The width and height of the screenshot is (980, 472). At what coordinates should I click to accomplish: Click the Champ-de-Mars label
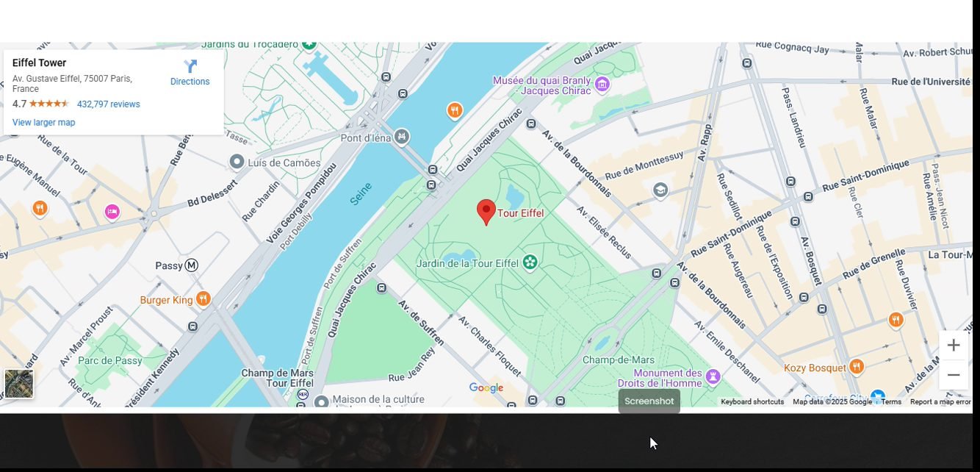click(618, 360)
